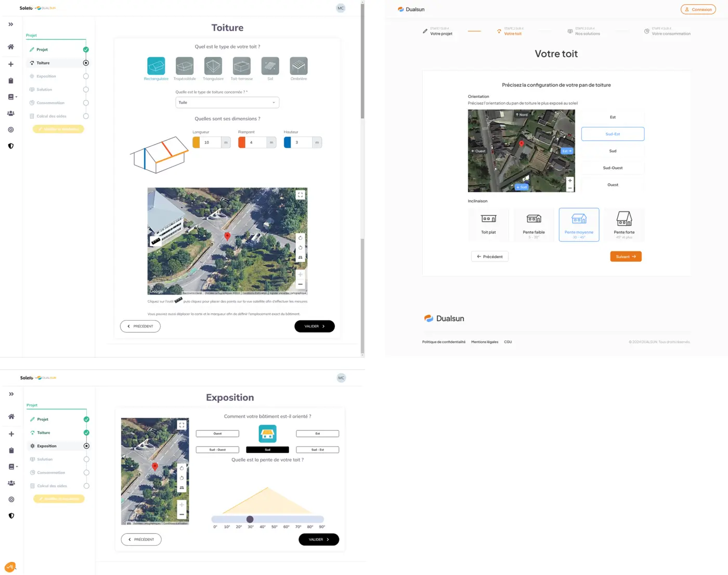Open the book icon dropdown in the Toiture screen sidebar
The width and height of the screenshot is (728, 575).
pyautogui.click(x=12, y=97)
